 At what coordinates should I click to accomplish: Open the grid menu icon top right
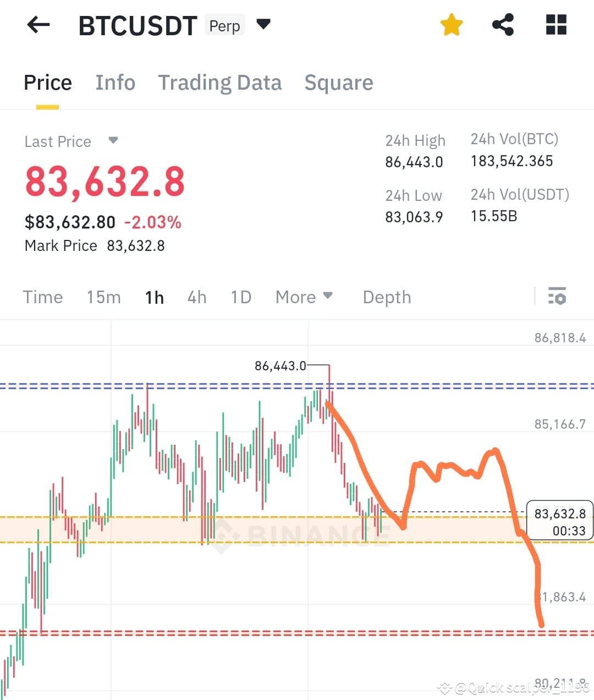(x=555, y=24)
